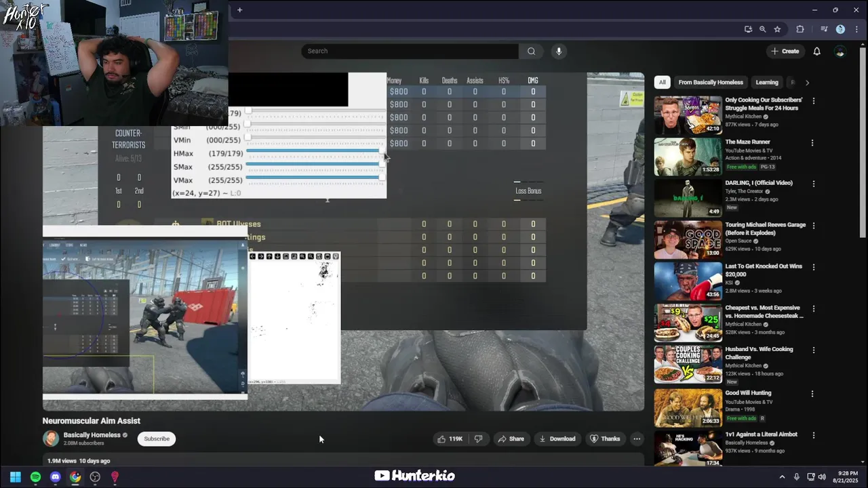Open the display/network icon in system tray
This screenshot has height=488, width=868.
tap(811, 477)
